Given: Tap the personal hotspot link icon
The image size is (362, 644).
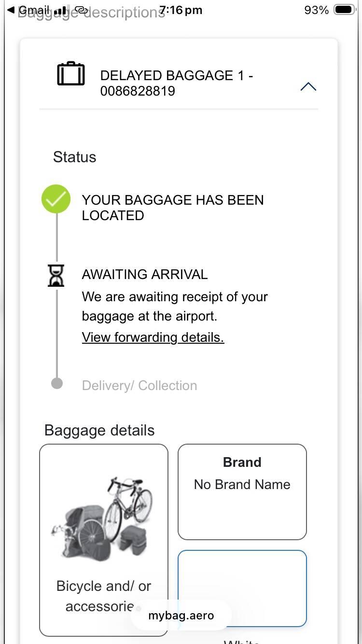Looking at the screenshot, I should coord(81,10).
